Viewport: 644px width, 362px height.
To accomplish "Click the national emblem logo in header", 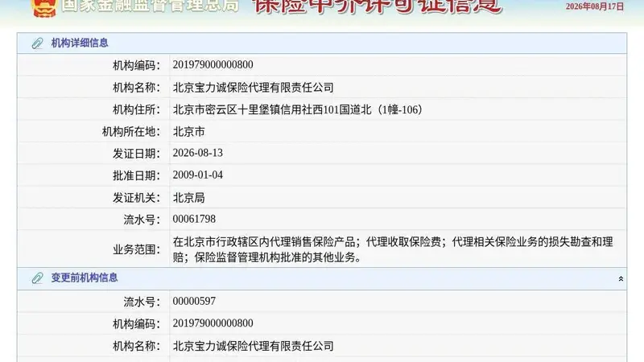I will tap(44, 7).
